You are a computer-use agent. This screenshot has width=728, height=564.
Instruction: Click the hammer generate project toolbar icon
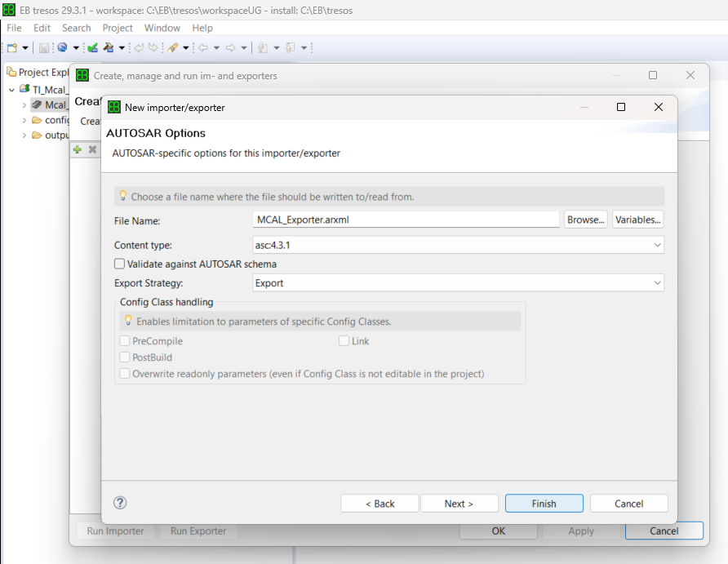[x=108, y=48]
